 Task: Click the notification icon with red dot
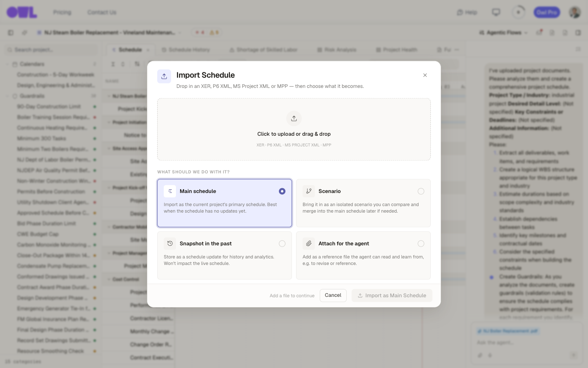pos(539,32)
